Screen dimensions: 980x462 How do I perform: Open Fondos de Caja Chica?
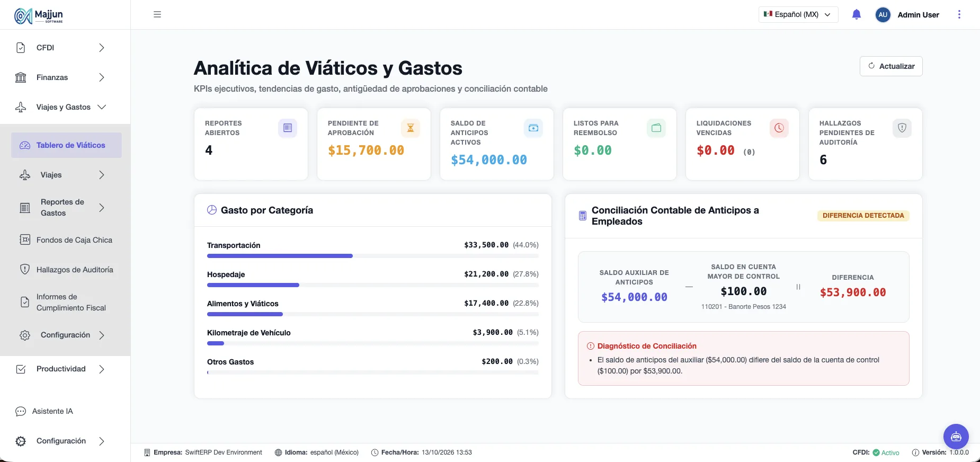coord(66,240)
